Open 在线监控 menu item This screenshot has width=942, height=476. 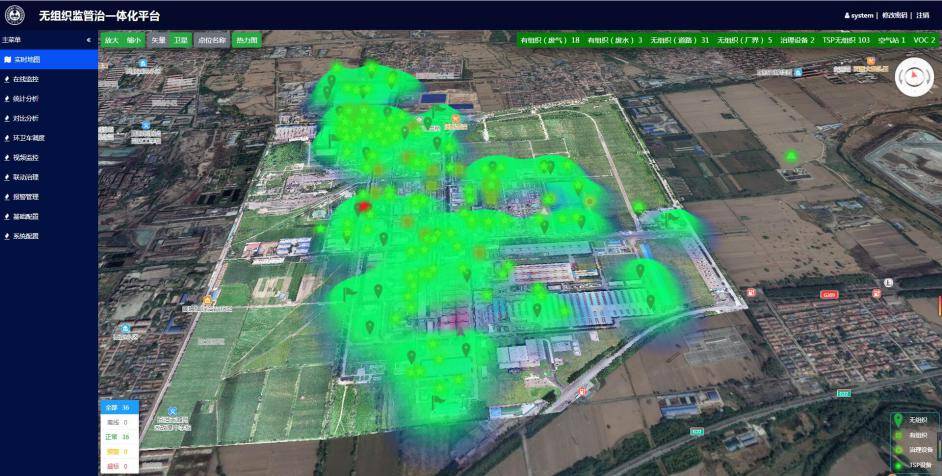point(27,79)
